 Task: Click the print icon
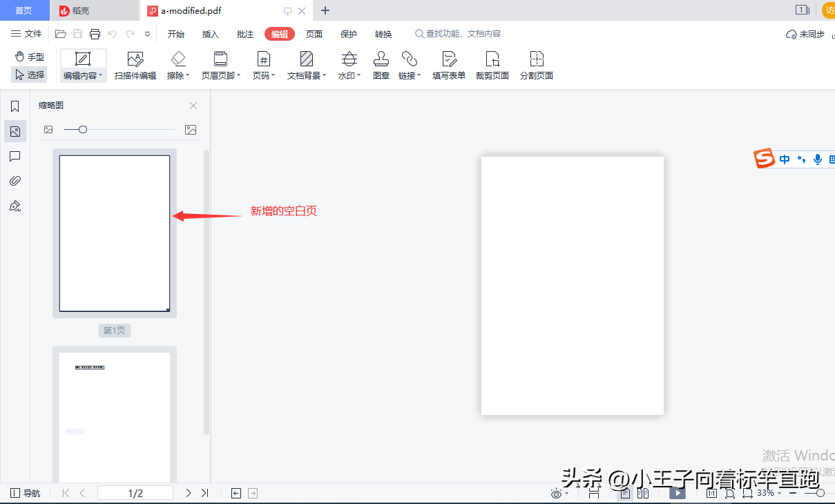pos(95,34)
